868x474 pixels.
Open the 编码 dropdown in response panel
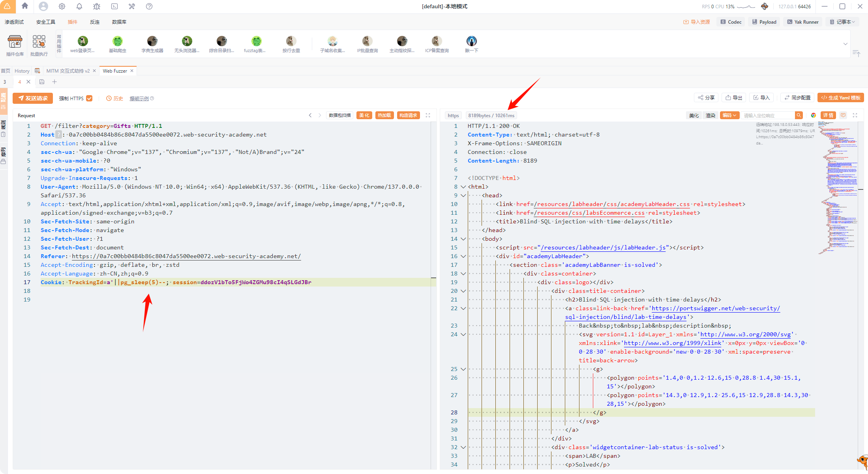[x=729, y=115]
